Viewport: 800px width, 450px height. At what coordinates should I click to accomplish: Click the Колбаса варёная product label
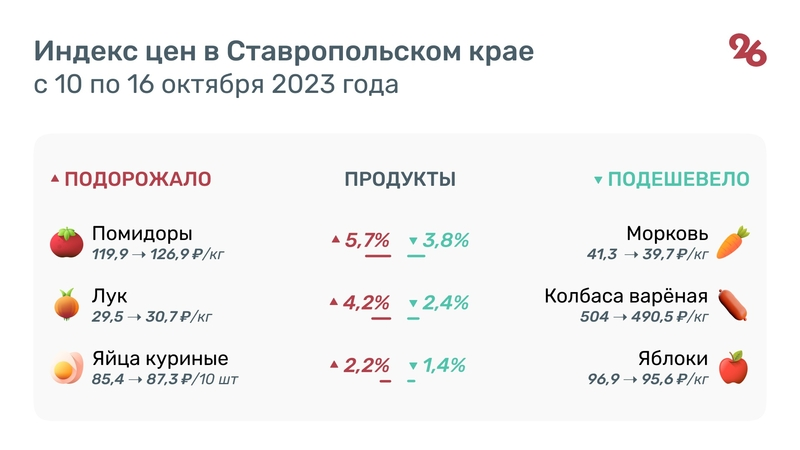[626, 297]
